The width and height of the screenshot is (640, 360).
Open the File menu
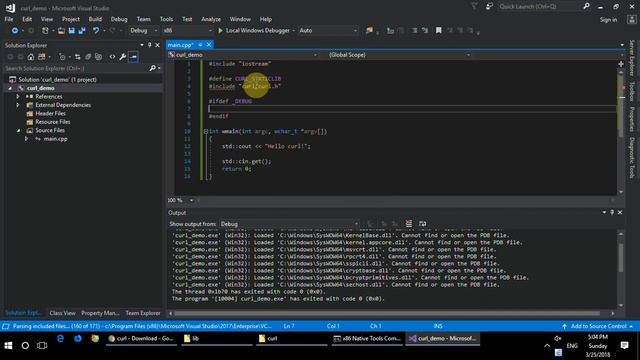click(x=9, y=19)
